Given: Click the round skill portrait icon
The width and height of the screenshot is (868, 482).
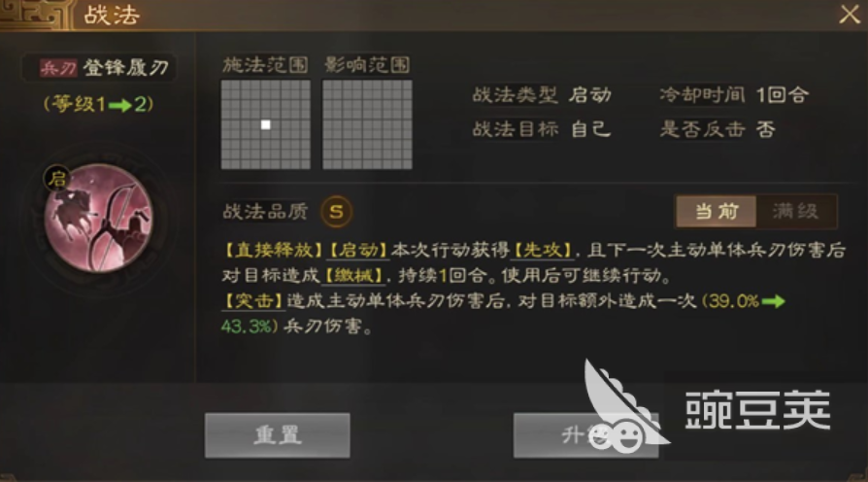Looking at the screenshot, I should (x=98, y=218).
